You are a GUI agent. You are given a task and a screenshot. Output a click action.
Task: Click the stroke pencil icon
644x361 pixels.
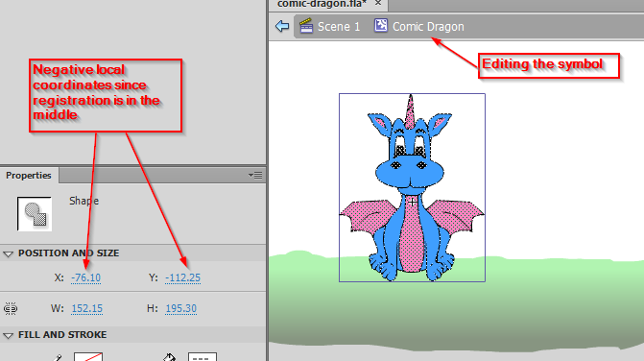[58, 358]
